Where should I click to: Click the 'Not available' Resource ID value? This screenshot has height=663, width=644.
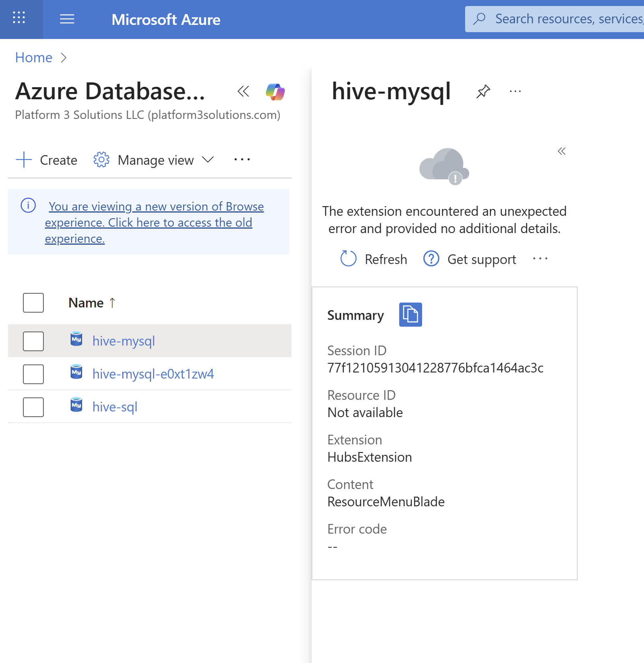pos(365,412)
